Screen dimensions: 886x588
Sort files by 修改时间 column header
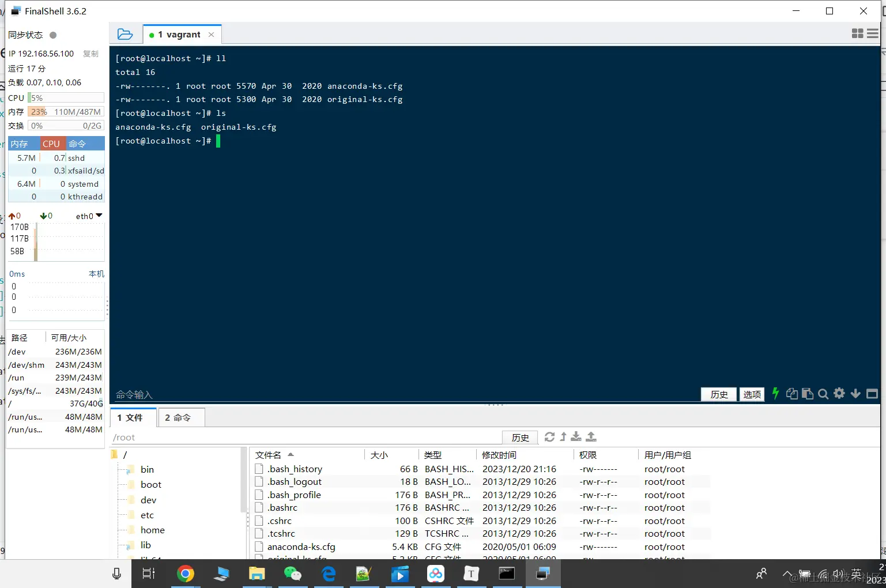525,455
